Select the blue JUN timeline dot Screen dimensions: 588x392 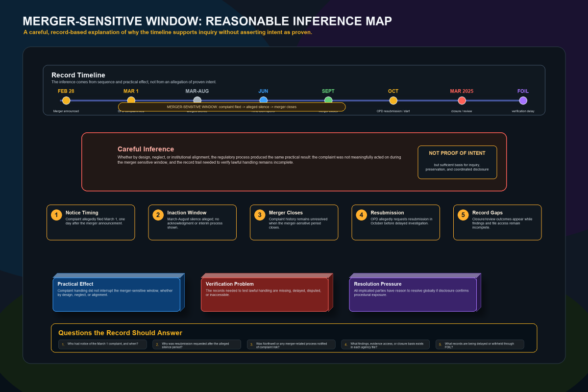coord(263,100)
